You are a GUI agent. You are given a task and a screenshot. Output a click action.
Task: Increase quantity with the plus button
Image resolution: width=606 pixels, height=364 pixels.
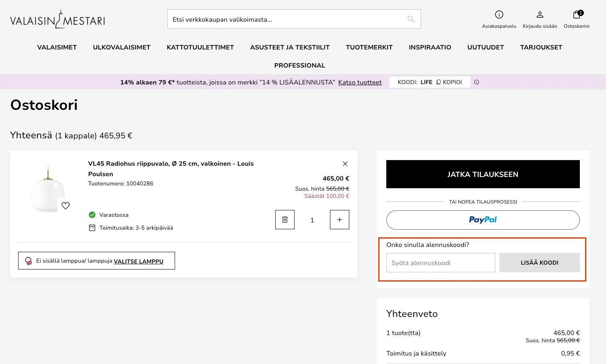(x=340, y=220)
